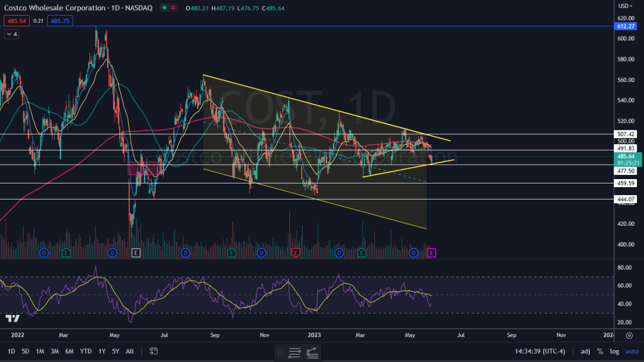Collapse the indicator legend showing 4
The height and width of the screenshot is (362, 644).
pyautogui.click(x=11, y=34)
